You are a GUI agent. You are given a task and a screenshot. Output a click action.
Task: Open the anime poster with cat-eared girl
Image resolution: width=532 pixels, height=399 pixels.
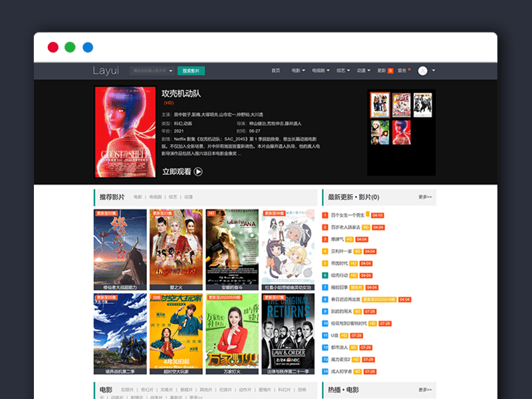pos(288,250)
